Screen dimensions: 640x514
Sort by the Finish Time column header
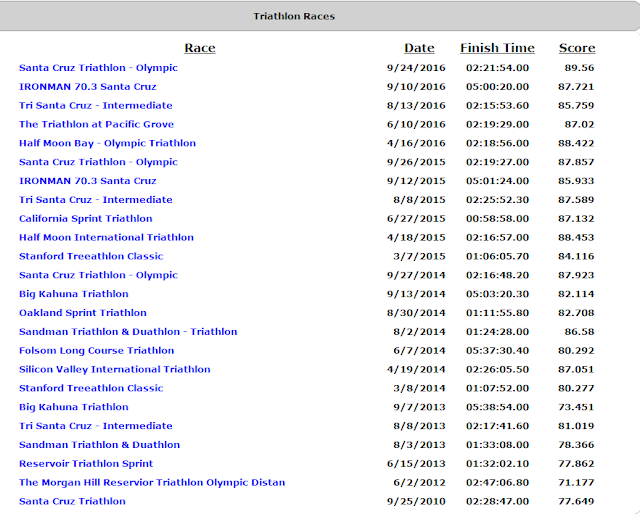[x=497, y=48]
